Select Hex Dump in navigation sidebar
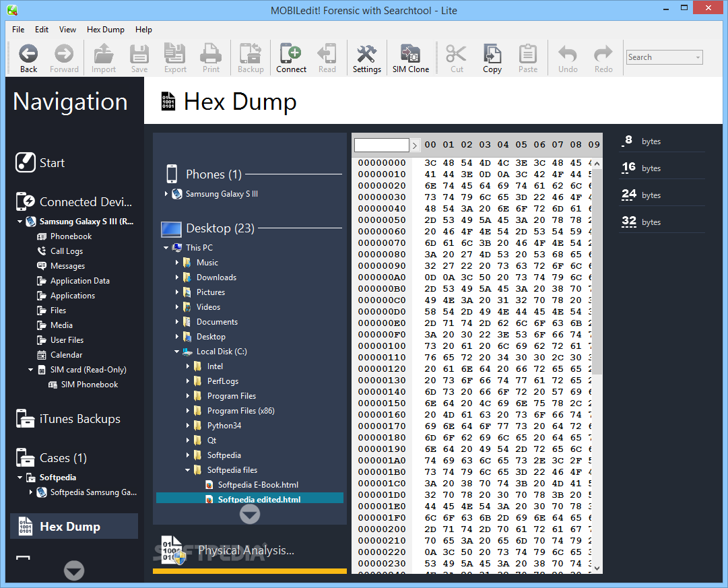728x588 pixels. pyautogui.click(x=74, y=526)
